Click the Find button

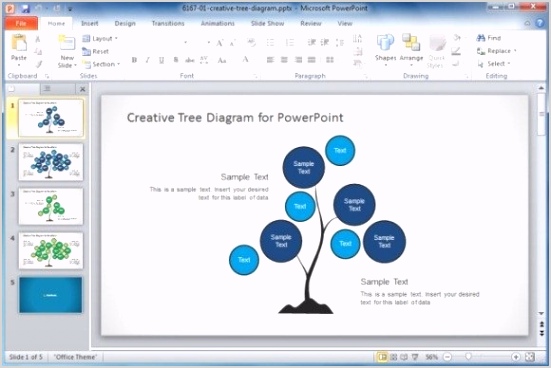click(489, 38)
